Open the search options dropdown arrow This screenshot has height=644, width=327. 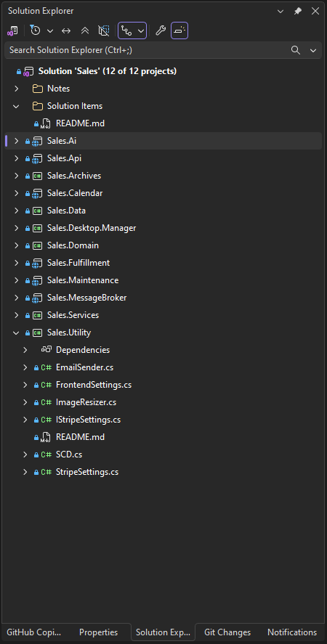[x=313, y=50]
